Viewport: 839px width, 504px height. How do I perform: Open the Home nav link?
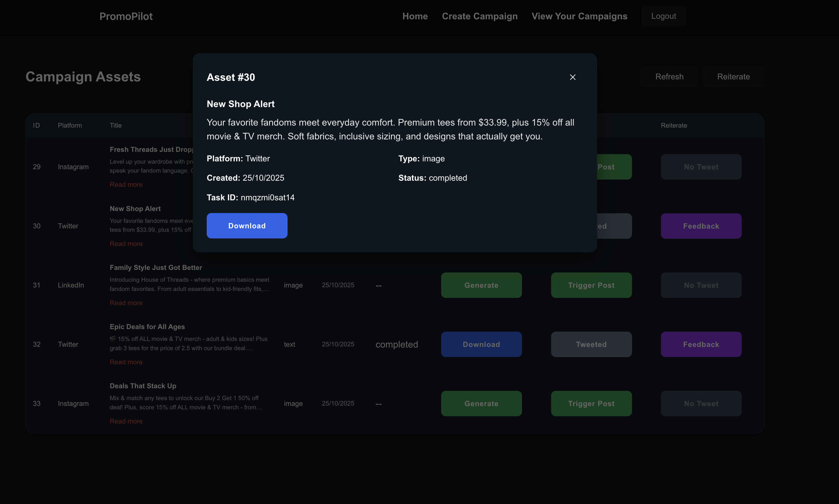click(x=415, y=16)
